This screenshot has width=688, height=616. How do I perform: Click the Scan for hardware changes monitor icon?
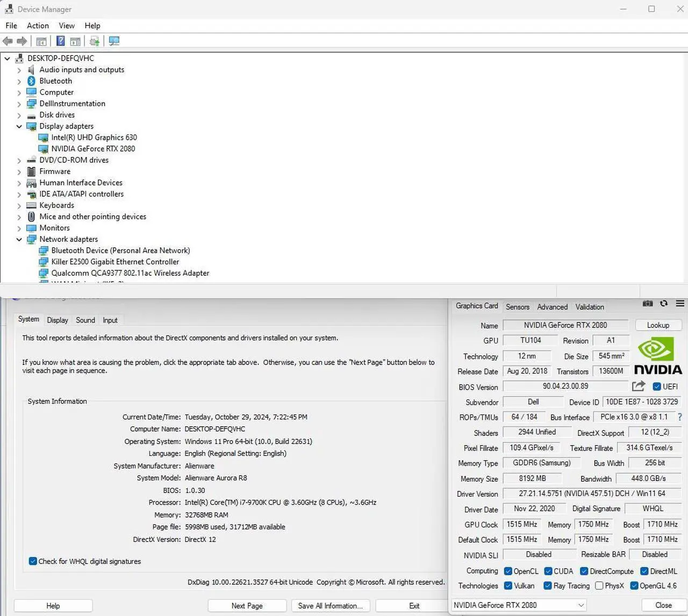click(114, 41)
